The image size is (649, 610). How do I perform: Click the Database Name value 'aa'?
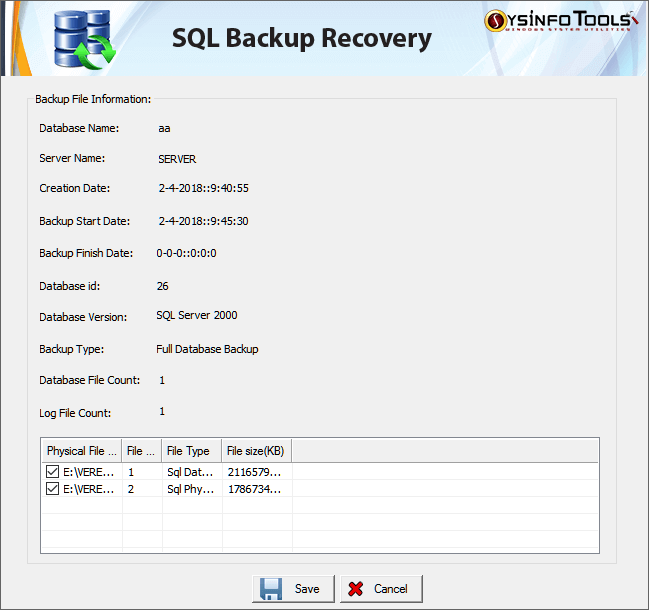[x=164, y=129]
